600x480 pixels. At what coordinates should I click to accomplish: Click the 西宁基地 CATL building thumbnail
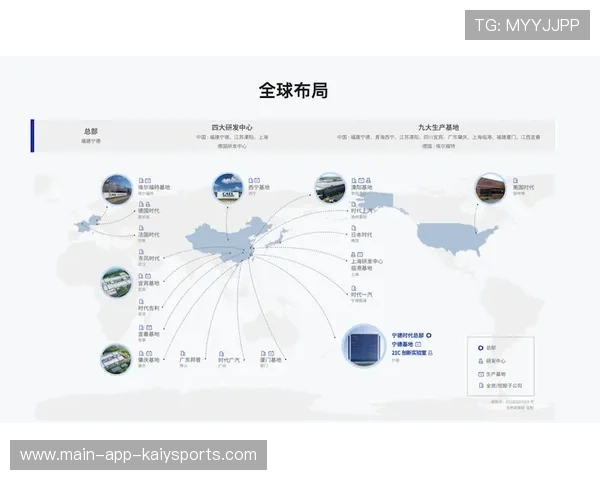(x=228, y=188)
